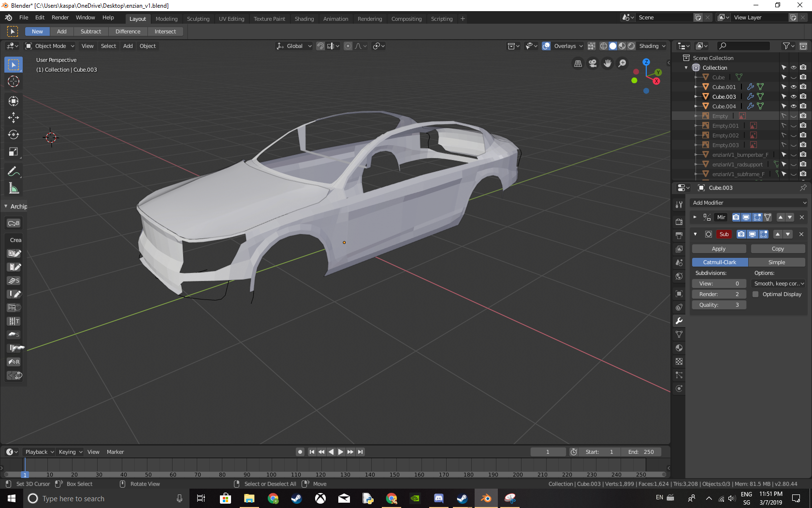Set selection mode to Intersect
Screen dimensions: 812x508
click(x=165, y=31)
